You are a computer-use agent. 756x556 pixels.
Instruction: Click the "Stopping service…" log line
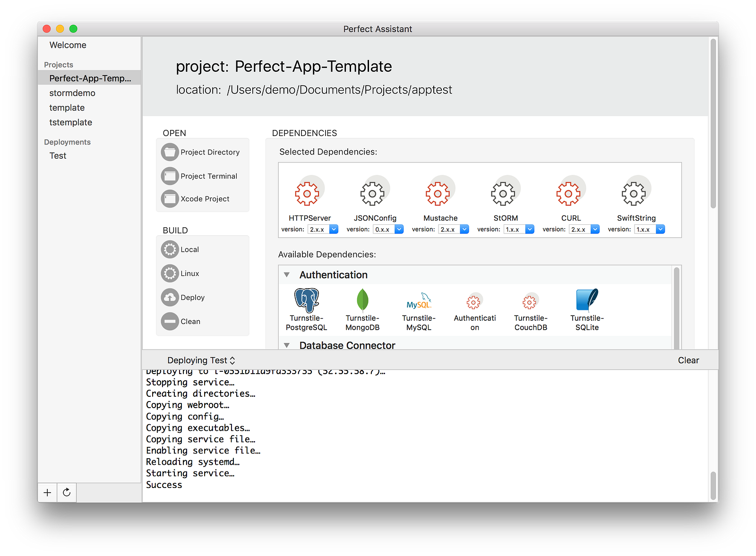190,382
